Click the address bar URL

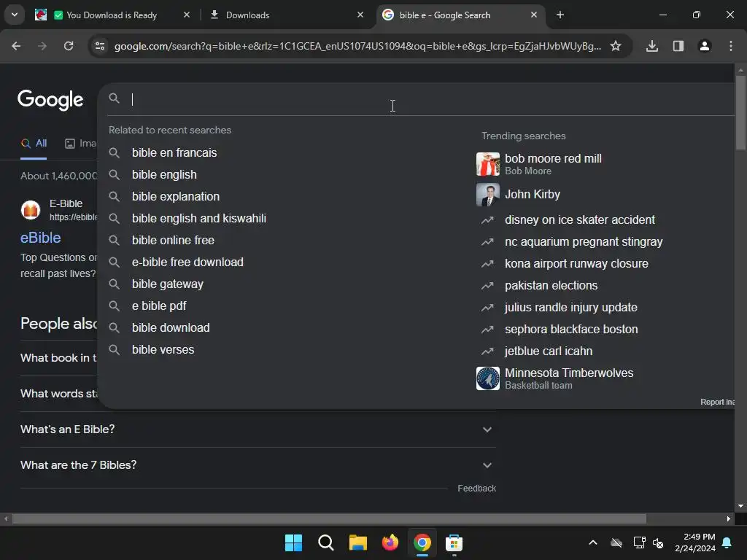pyautogui.click(x=357, y=46)
